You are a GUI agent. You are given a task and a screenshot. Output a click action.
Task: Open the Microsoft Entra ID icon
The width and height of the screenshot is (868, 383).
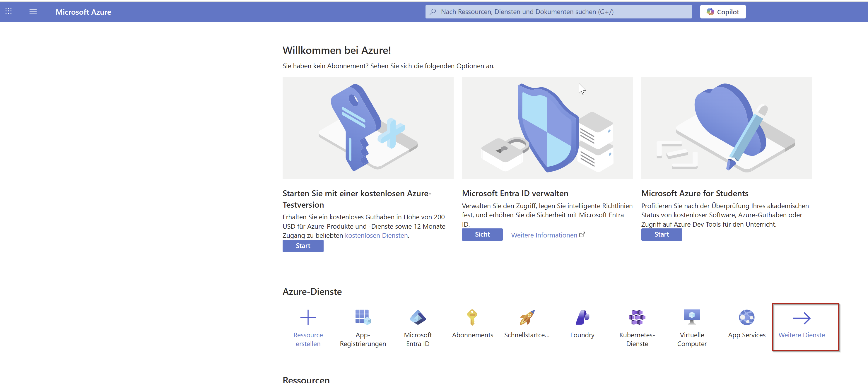(x=418, y=317)
